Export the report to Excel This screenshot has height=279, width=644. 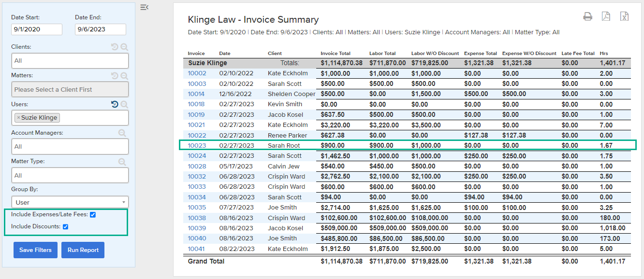[x=624, y=17]
